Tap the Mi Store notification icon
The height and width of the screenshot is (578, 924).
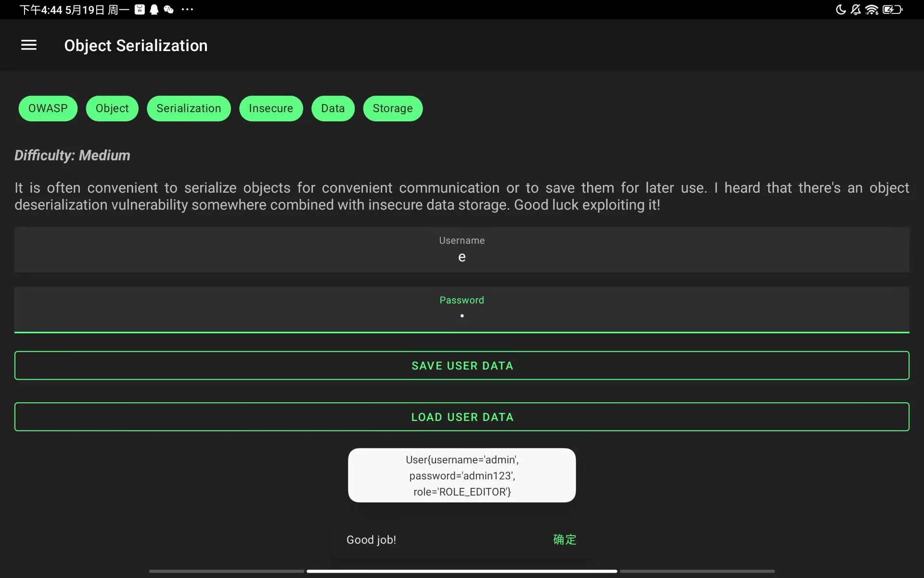[x=140, y=10]
